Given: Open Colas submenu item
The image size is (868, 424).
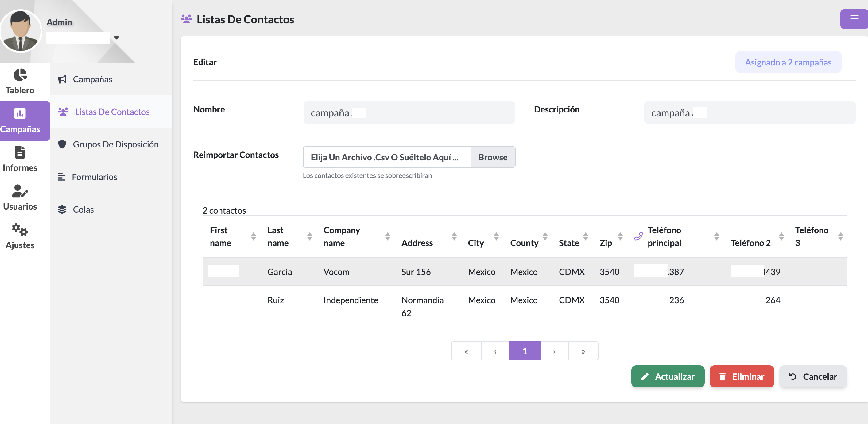Looking at the screenshot, I should click(x=83, y=210).
